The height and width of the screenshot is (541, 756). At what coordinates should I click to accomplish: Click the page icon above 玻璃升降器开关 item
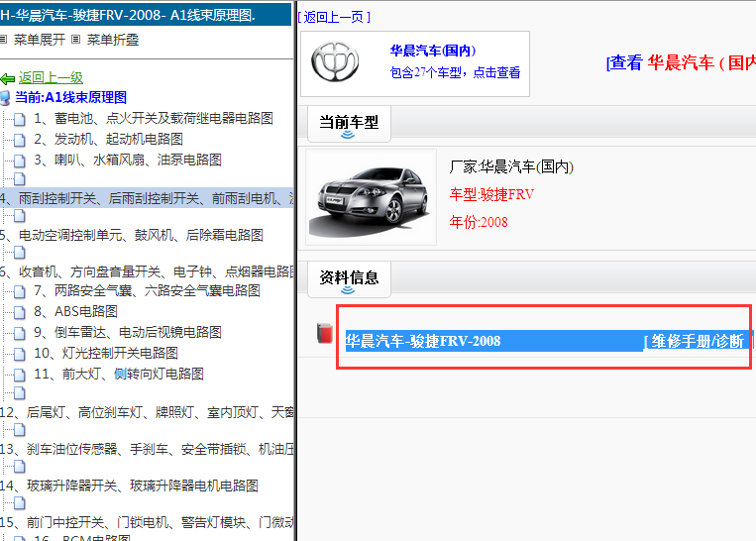19,467
